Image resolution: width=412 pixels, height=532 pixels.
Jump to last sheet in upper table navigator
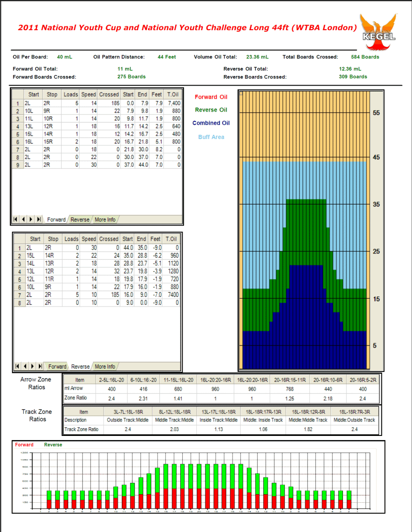[39, 220]
